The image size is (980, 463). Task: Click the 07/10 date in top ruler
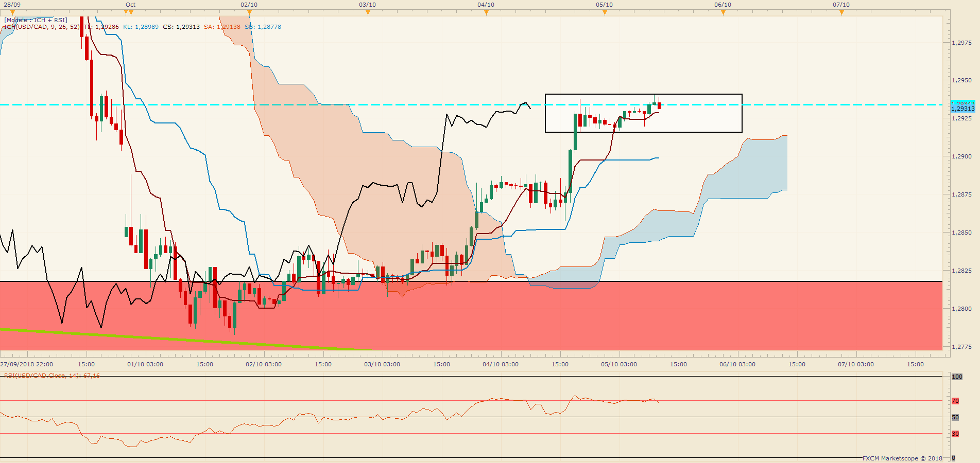coord(841,5)
